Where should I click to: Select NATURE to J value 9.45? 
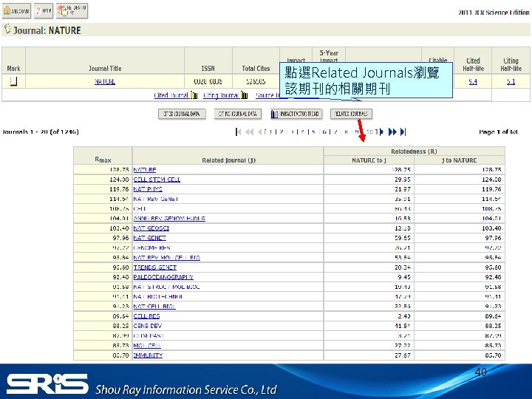(x=404, y=277)
